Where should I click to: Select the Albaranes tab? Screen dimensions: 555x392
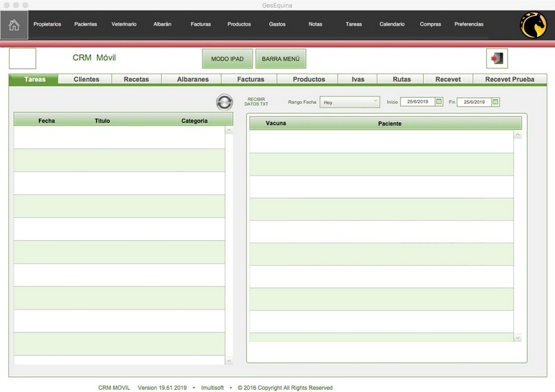193,79
